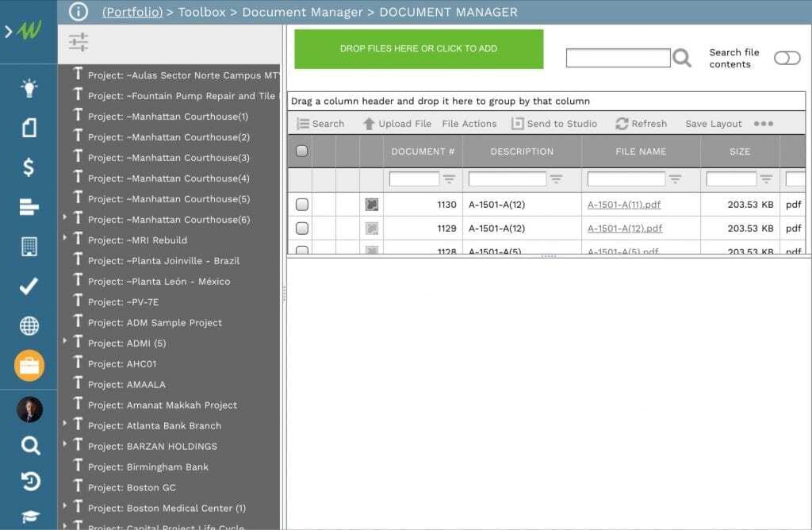Click the (Portfolio) breadcrumb link
The width and height of the screenshot is (812, 530).
tap(132, 12)
